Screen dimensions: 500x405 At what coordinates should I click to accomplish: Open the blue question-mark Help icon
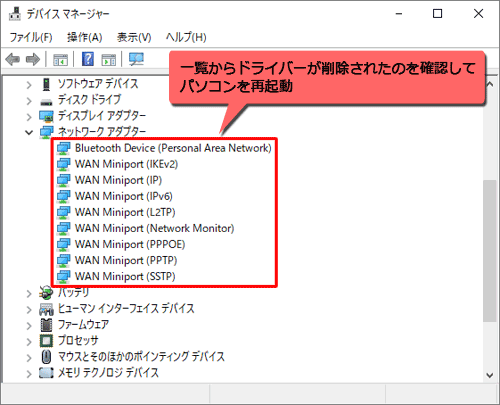pos(88,59)
